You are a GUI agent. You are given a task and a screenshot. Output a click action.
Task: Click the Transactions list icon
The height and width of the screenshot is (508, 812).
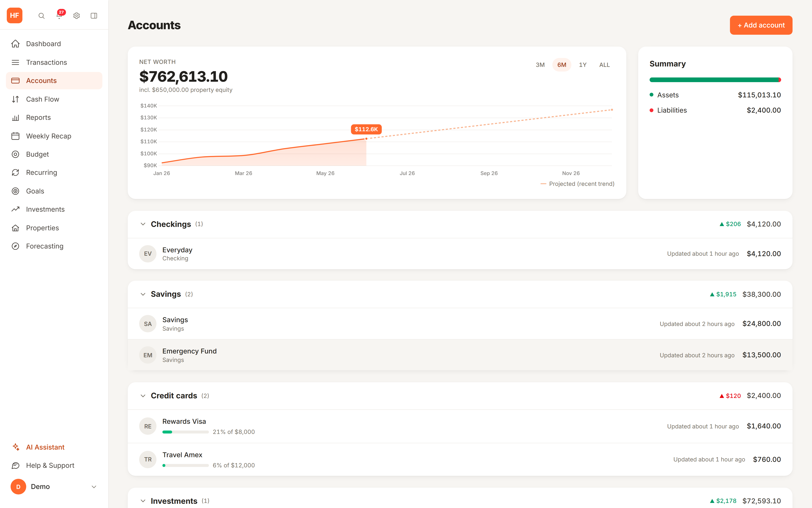point(15,62)
